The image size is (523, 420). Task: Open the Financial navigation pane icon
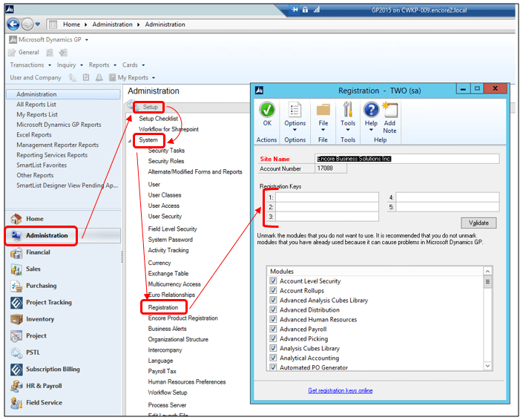point(16,252)
